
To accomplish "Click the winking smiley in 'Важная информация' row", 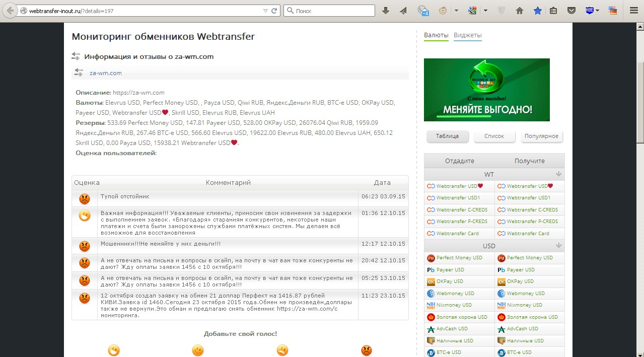I will (x=85, y=216).
